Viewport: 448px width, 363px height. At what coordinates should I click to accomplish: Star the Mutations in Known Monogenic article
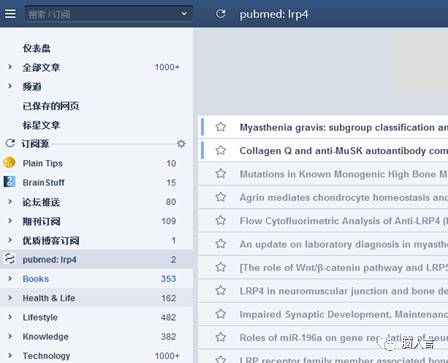pos(220,174)
